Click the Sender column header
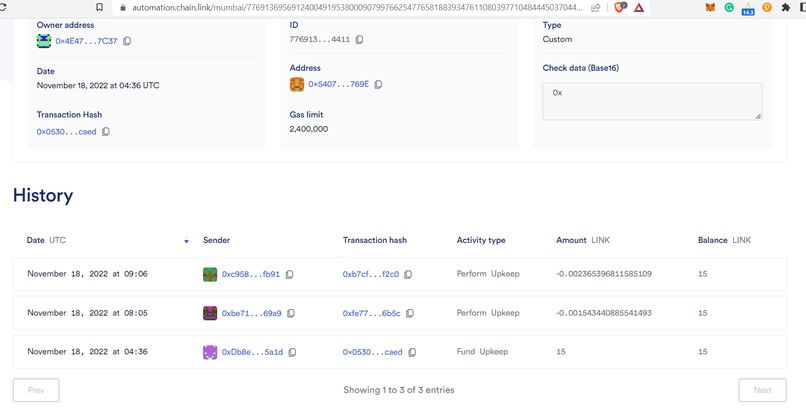 pyautogui.click(x=216, y=240)
